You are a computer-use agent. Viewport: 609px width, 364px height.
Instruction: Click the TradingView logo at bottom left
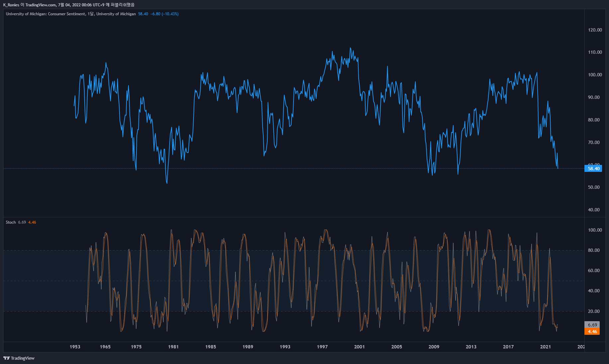[19, 358]
